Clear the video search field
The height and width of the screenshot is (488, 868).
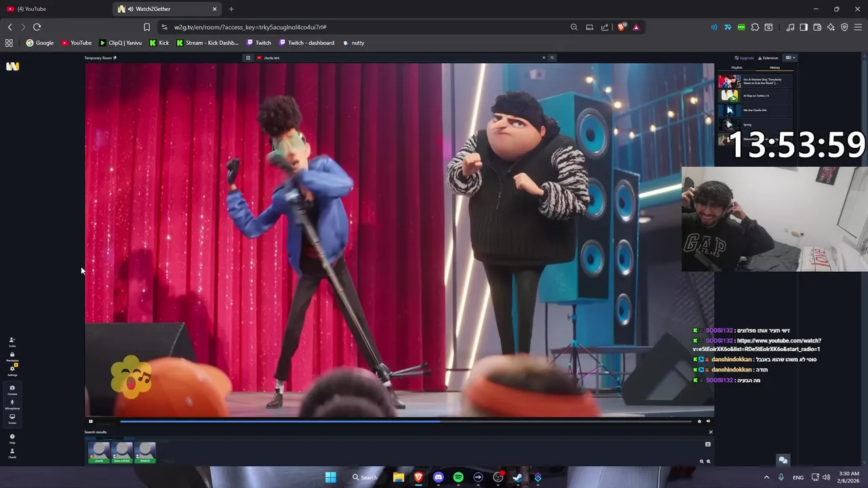(x=543, y=58)
